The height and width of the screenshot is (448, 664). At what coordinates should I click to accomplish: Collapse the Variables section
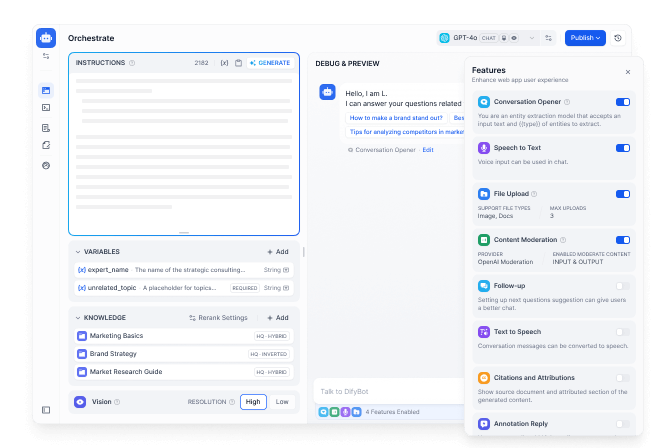[77, 252]
